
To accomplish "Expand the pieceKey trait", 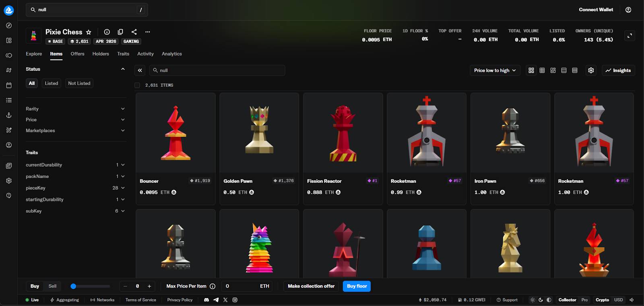I will click(76, 188).
